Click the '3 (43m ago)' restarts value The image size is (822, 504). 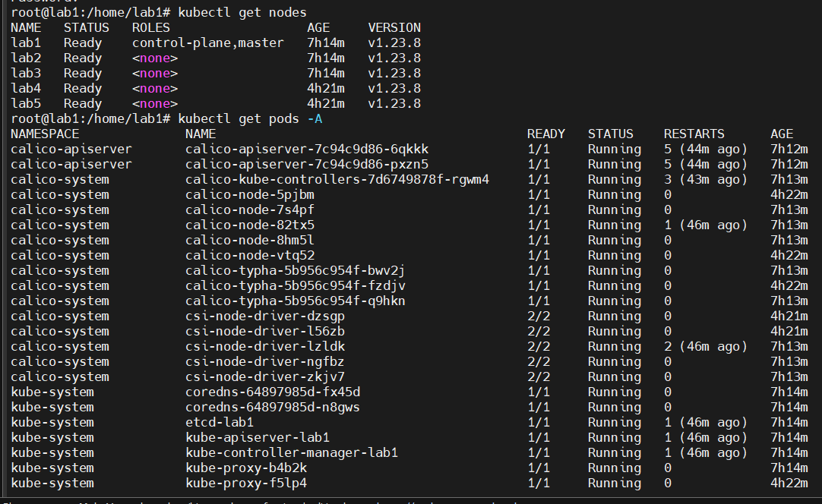coord(705,179)
